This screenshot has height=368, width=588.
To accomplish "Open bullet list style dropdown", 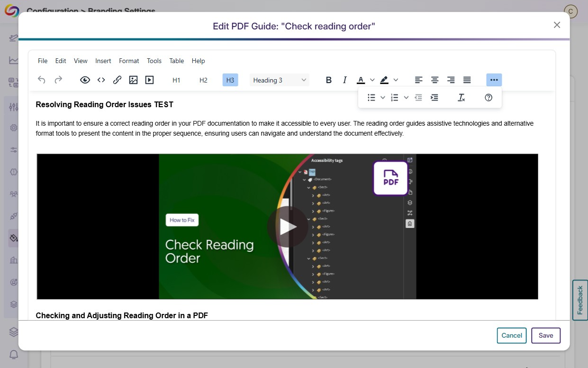I will pos(383,98).
